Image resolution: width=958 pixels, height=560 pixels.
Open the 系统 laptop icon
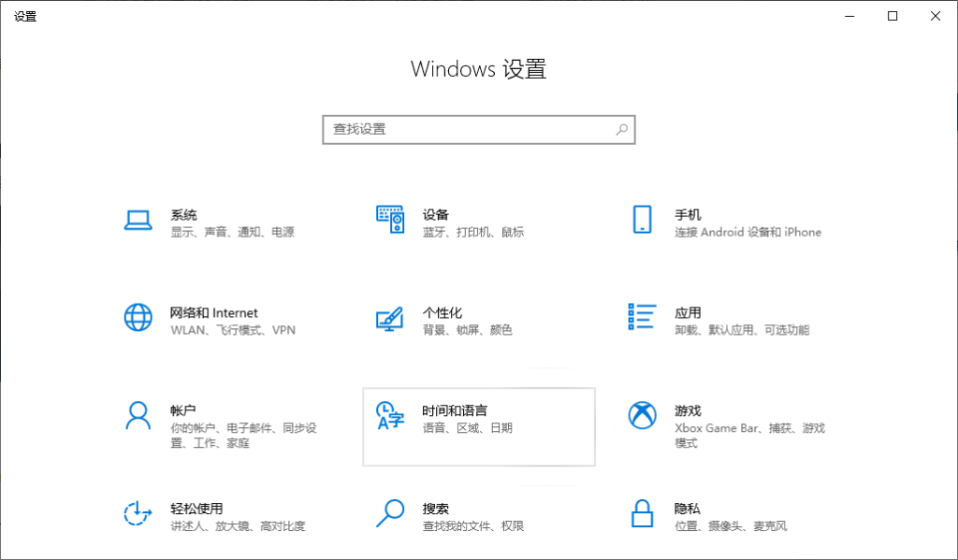(138, 221)
